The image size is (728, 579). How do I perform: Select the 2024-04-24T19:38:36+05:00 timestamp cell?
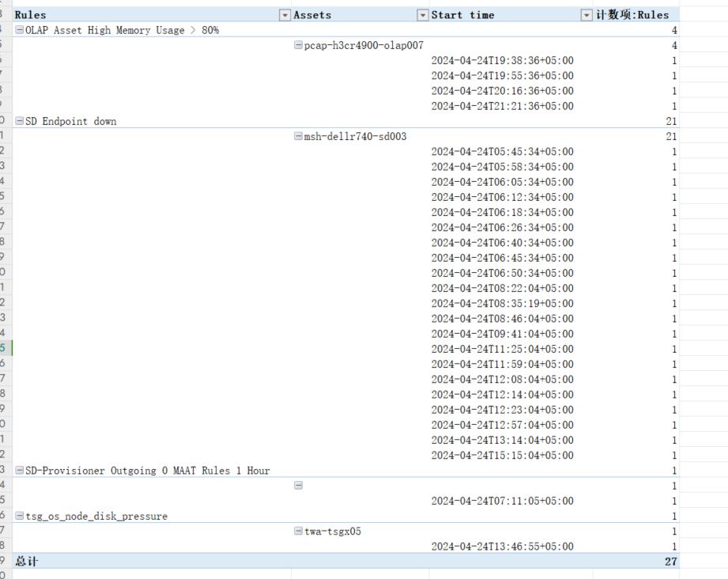click(x=502, y=61)
